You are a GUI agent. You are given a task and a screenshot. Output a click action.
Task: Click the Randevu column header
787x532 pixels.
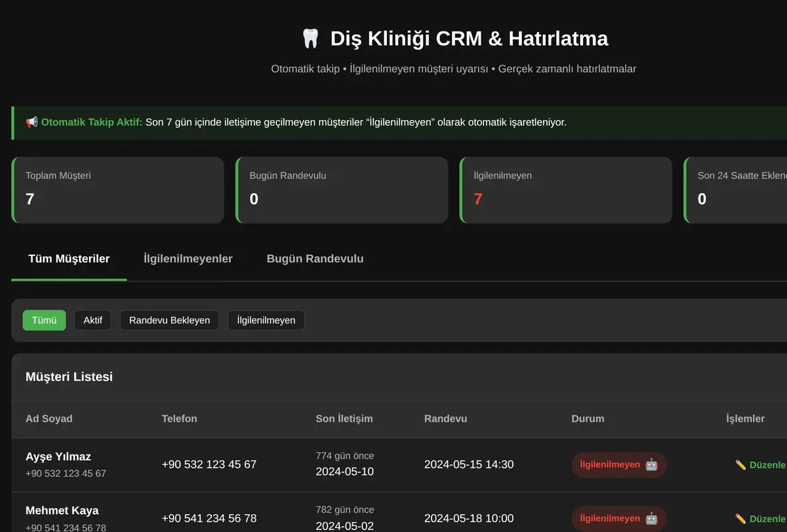coord(446,419)
